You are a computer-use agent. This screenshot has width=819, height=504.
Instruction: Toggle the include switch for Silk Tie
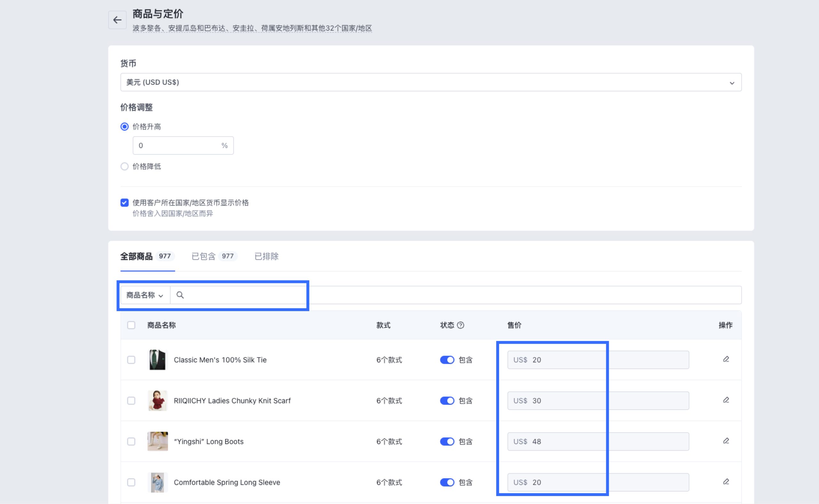(x=447, y=360)
